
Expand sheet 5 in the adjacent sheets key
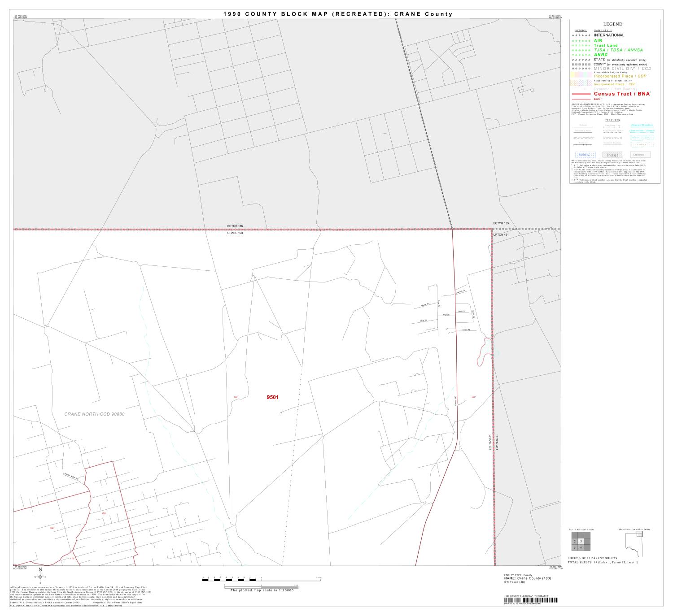pos(575,547)
